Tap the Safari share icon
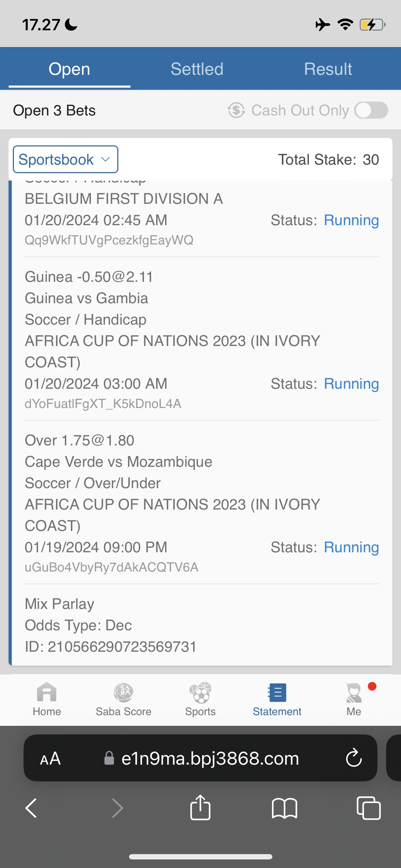Screen dimensions: 401x868 [200, 808]
